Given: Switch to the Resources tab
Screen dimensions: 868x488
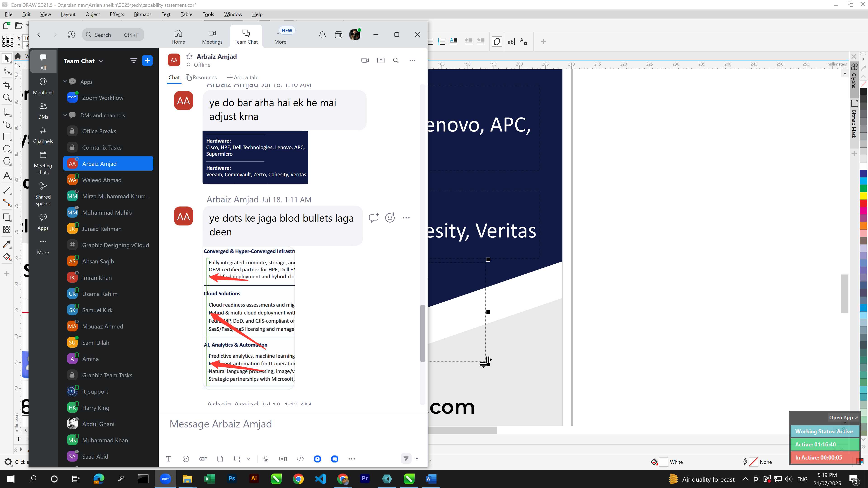Looking at the screenshot, I should [x=201, y=77].
